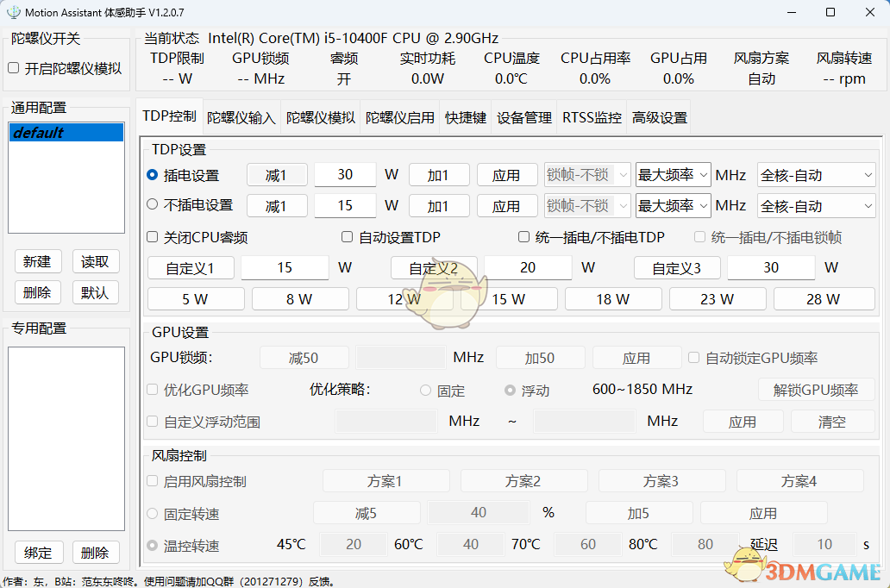Check the 关闭CPU睿频 checkbox
The height and width of the screenshot is (588, 890).
pos(153,237)
